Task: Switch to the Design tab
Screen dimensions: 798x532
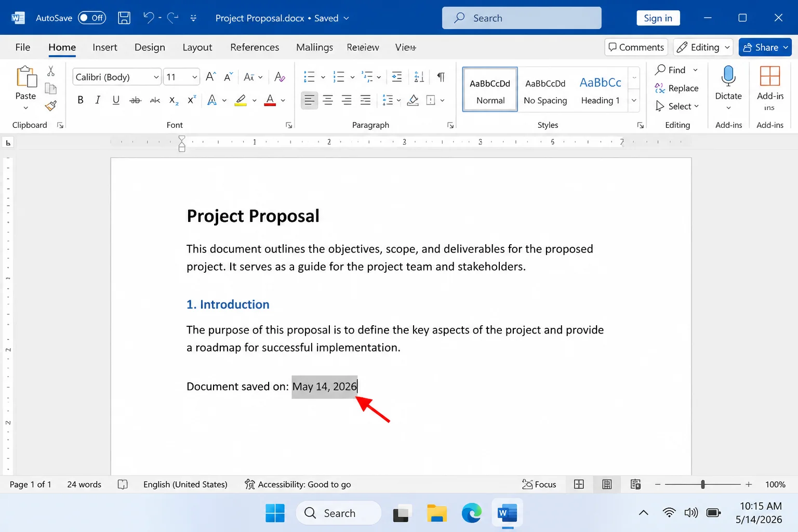Action: coord(150,47)
